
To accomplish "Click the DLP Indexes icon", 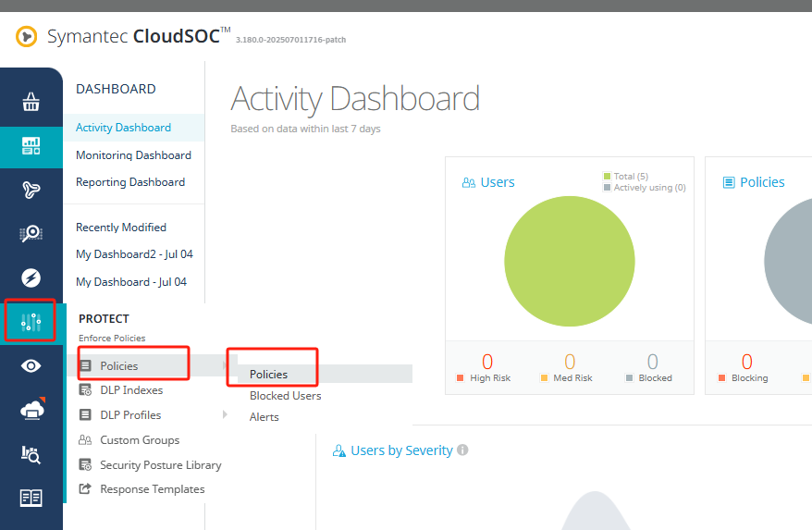I will (85, 389).
